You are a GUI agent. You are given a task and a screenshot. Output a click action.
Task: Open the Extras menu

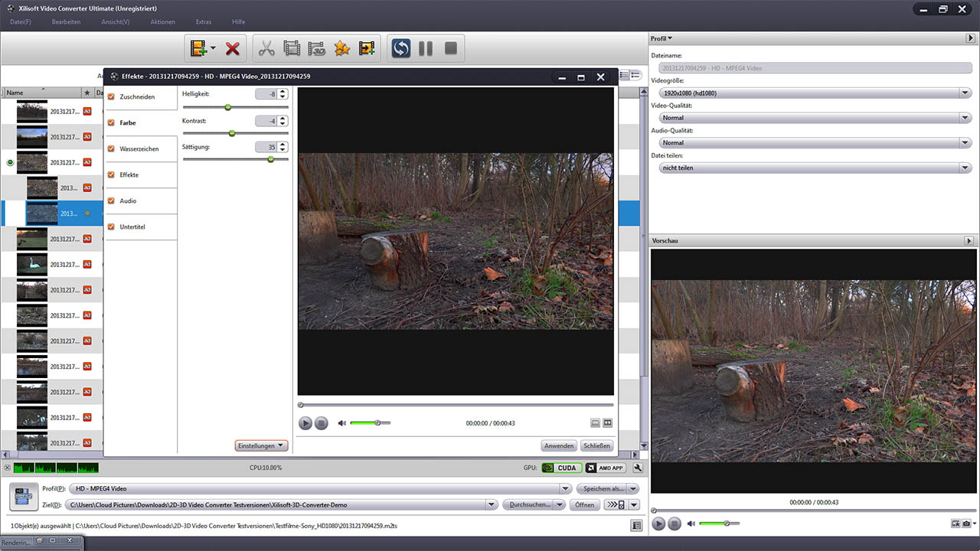[204, 21]
